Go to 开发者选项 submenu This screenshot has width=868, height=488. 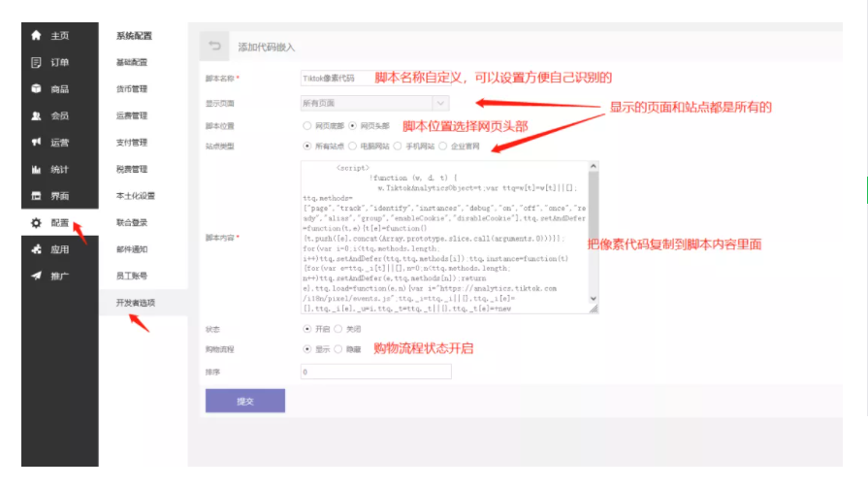136,303
